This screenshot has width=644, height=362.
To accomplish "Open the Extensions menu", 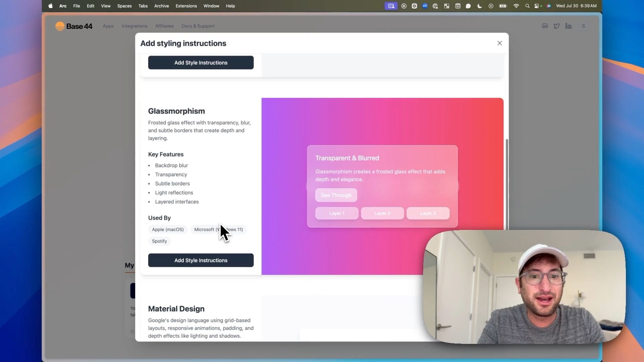I will click(186, 6).
